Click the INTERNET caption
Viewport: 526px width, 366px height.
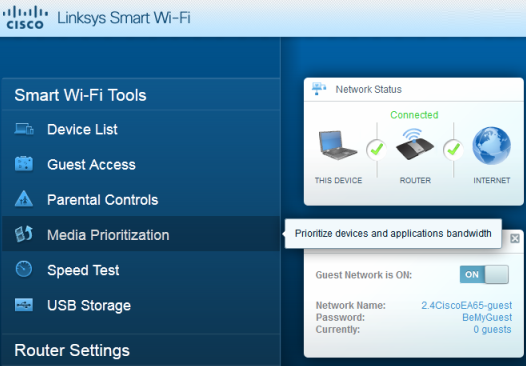pos(492,180)
